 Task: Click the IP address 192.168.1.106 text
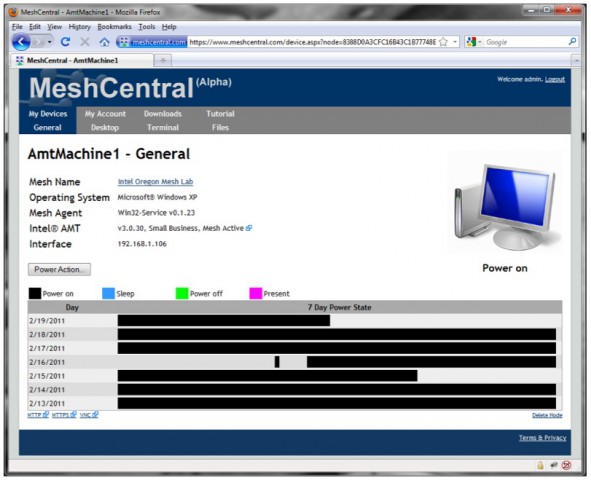142,244
